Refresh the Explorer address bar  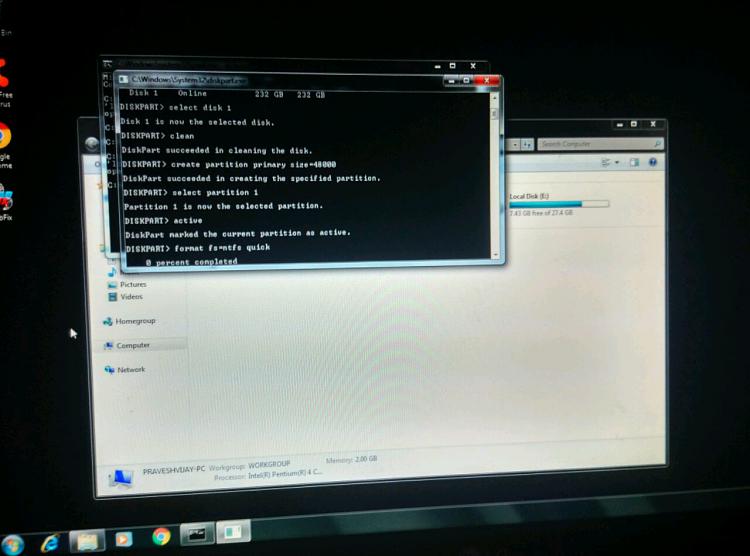point(527,145)
